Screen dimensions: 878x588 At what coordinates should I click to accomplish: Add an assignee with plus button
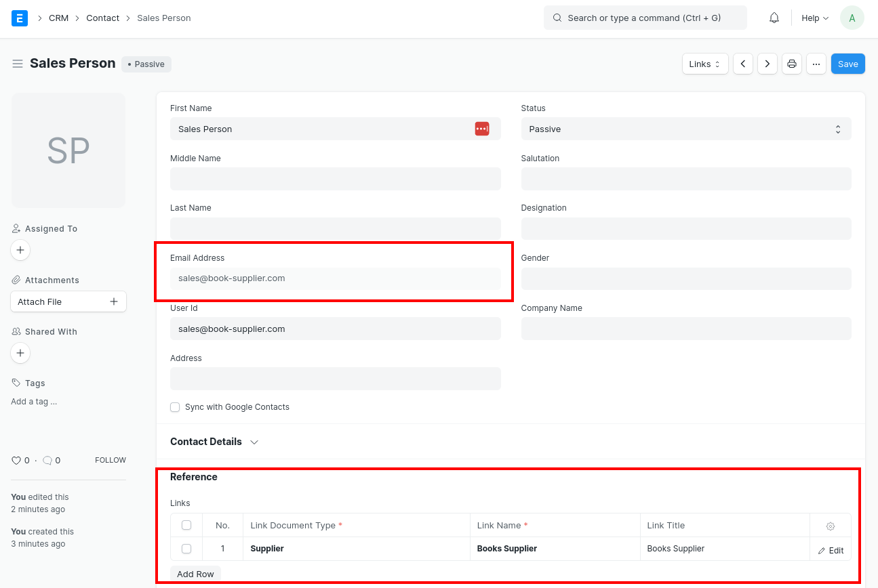(x=20, y=250)
